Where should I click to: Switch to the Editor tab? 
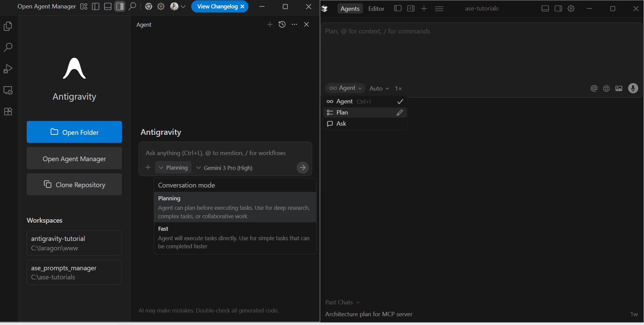tap(376, 8)
